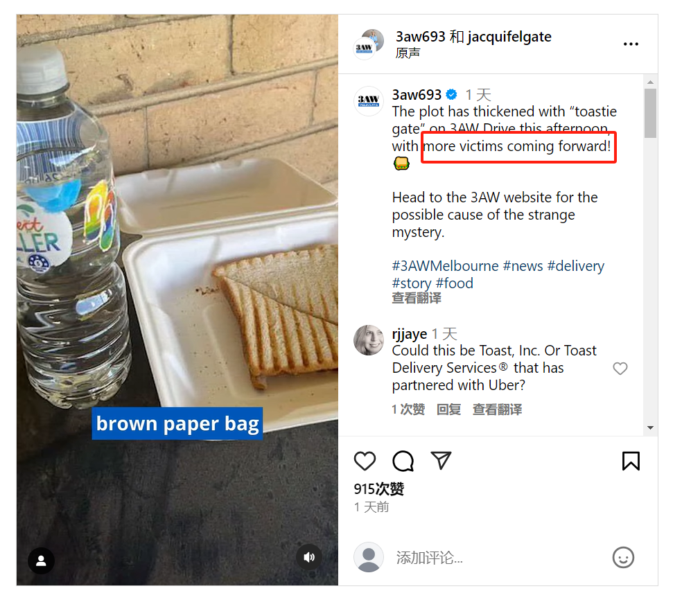700x600 pixels.
Task: Open the three-dot more options menu
Action: point(631,44)
